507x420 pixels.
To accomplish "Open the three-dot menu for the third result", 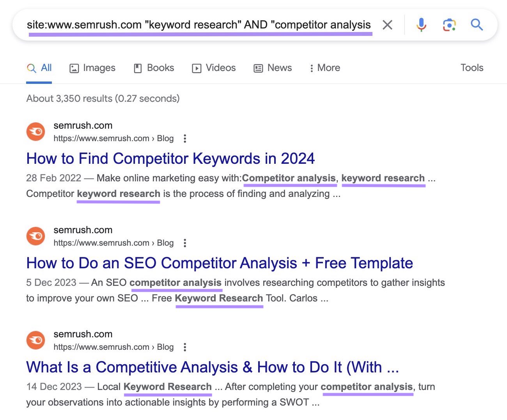I will pos(184,347).
